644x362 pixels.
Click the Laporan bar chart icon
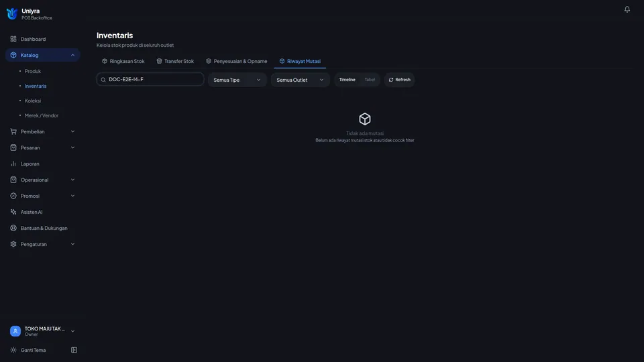[x=13, y=164]
